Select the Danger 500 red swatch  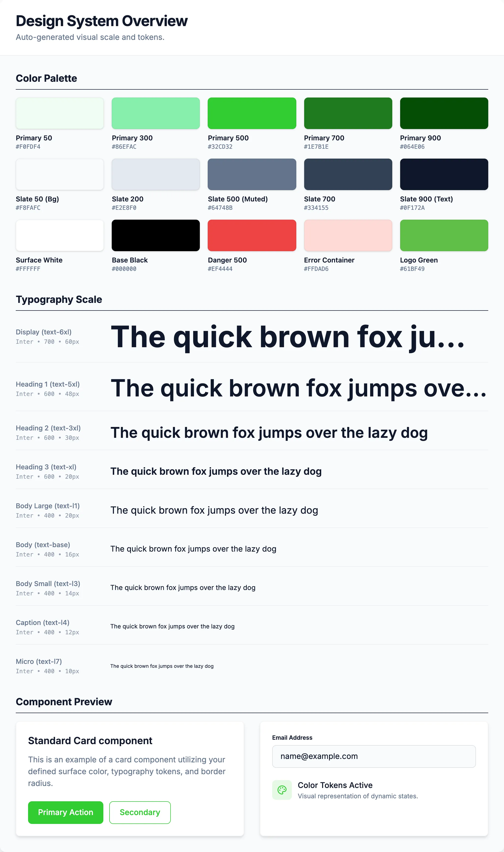coord(252,235)
